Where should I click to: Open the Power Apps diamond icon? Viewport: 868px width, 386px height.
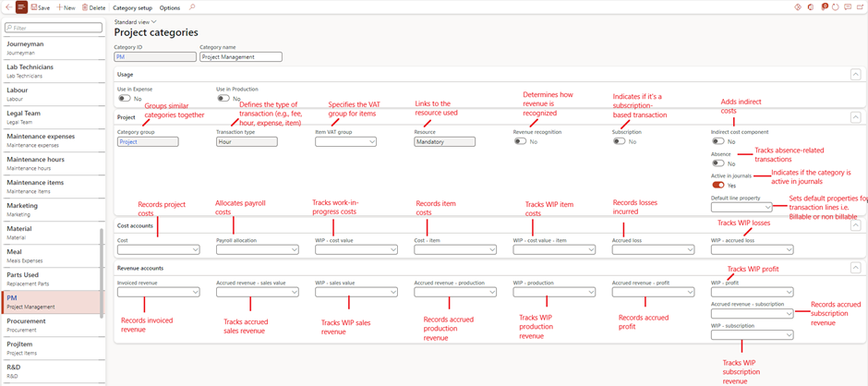click(798, 7)
